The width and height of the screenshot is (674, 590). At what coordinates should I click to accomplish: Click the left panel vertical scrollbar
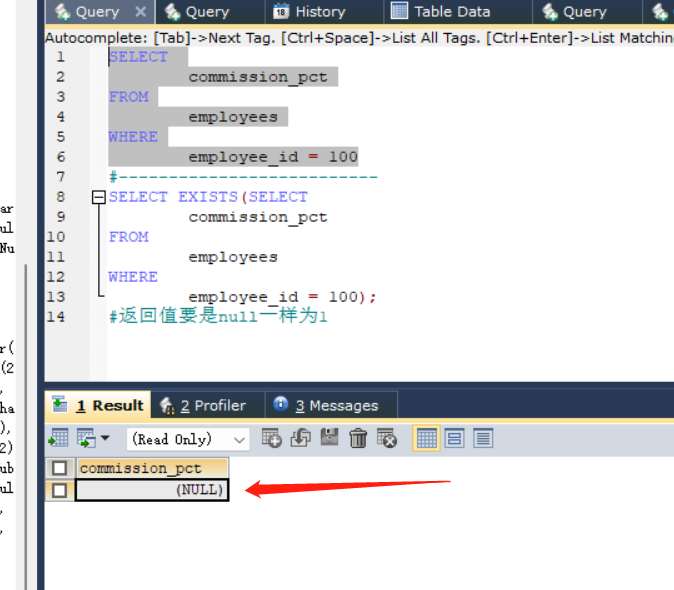click(x=26, y=425)
